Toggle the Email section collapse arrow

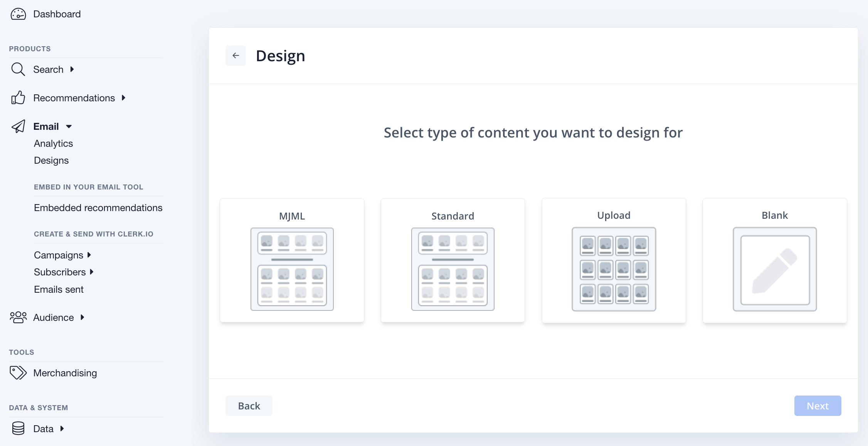68,126
